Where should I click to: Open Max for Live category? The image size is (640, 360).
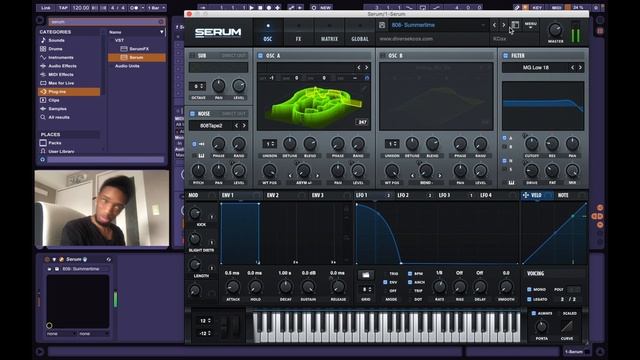click(x=61, y=83)
